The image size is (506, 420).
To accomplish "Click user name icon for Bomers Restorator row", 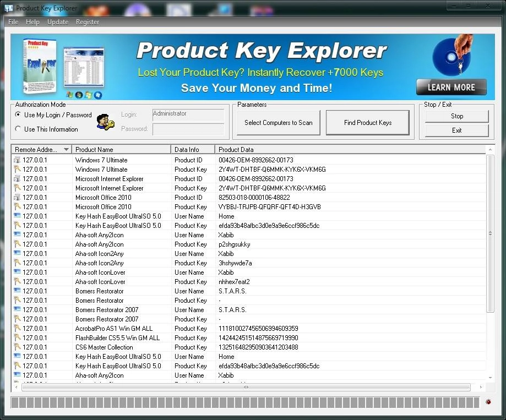I will pos(17,291).
